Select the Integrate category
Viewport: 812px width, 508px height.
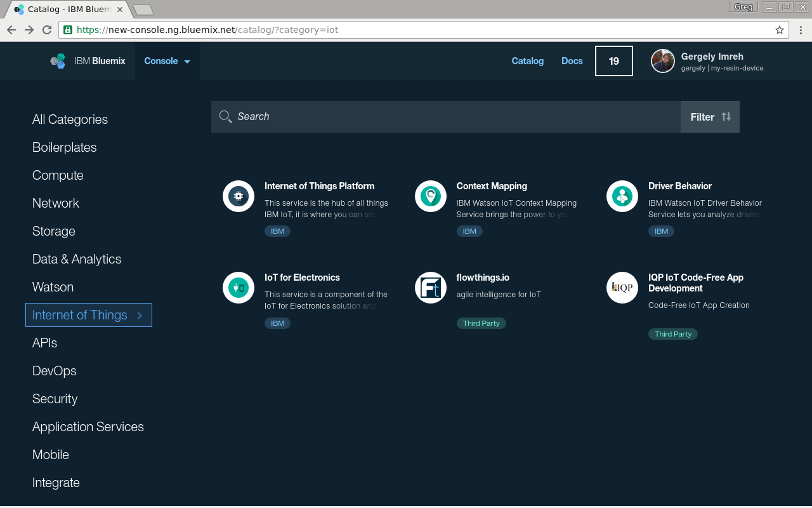[x=56, y=483]
